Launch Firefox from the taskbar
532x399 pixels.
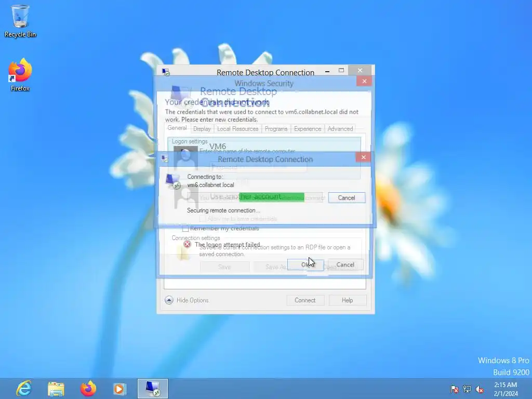coord(88,389)
